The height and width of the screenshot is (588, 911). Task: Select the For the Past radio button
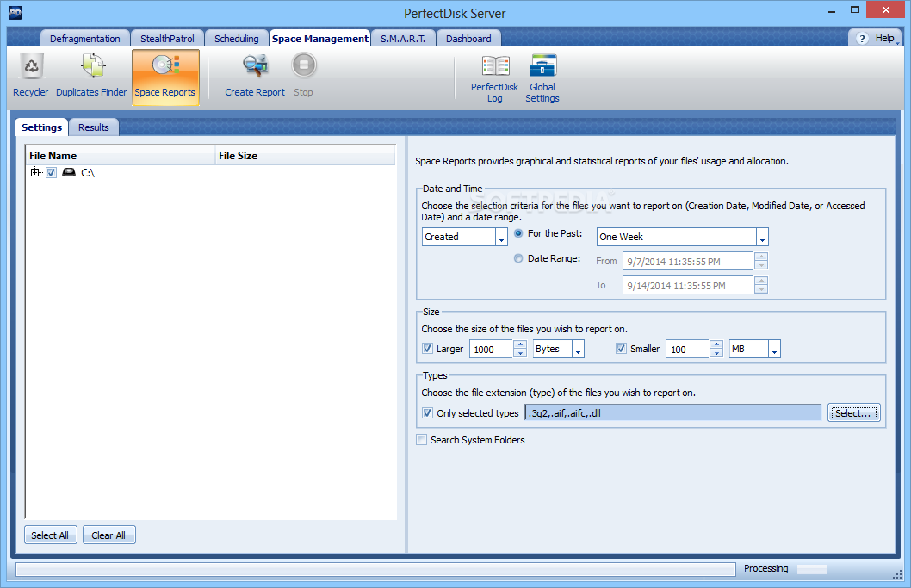pyautogui.click(x=518, y=233)
